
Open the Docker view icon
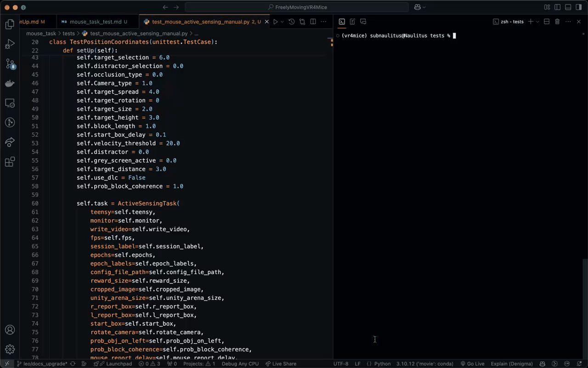(x=10, y=83)
